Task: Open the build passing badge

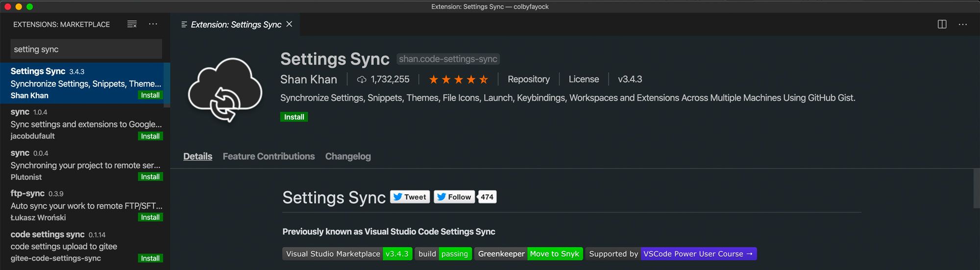Action: click(x=443, y=254)
